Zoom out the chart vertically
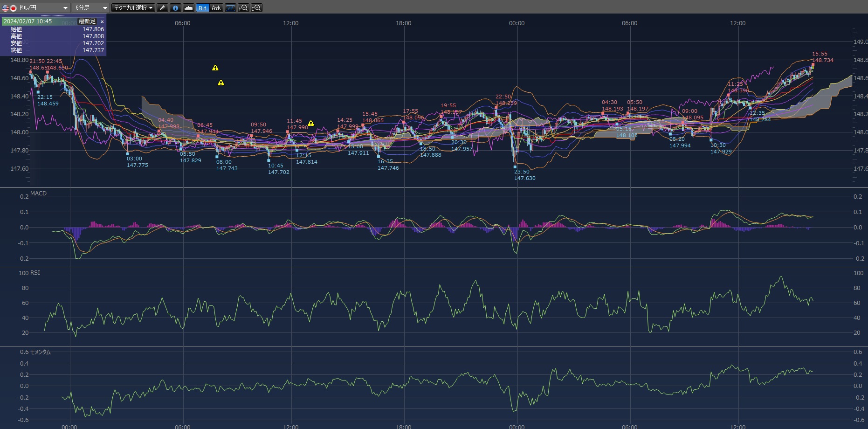The width and height of the screenshot is (868, 429). tap(243, 8)
